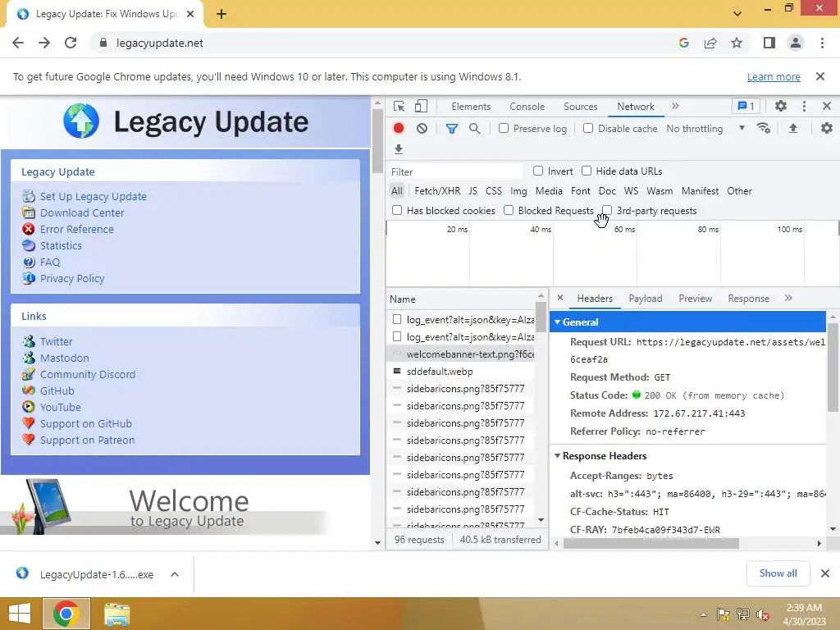Image resolution: width=840 pixels, height=630 pixels.
Task: Open the Response tab
Action: (748, 299)
